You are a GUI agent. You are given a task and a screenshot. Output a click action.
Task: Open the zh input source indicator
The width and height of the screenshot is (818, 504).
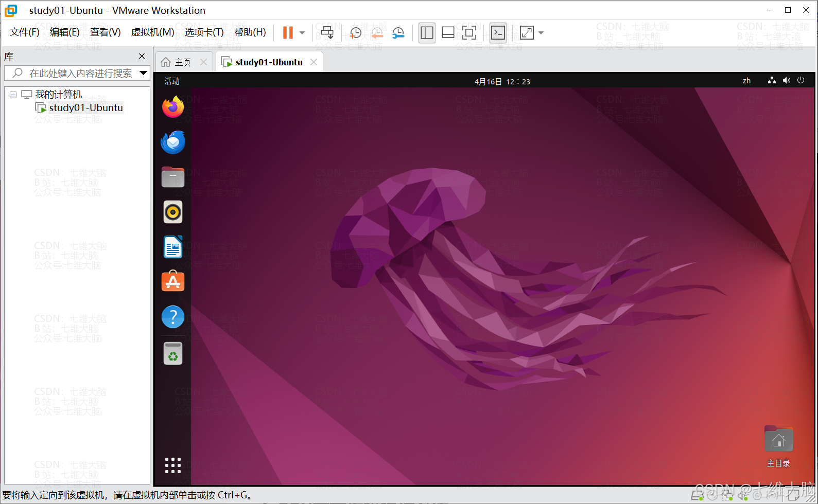746,81
